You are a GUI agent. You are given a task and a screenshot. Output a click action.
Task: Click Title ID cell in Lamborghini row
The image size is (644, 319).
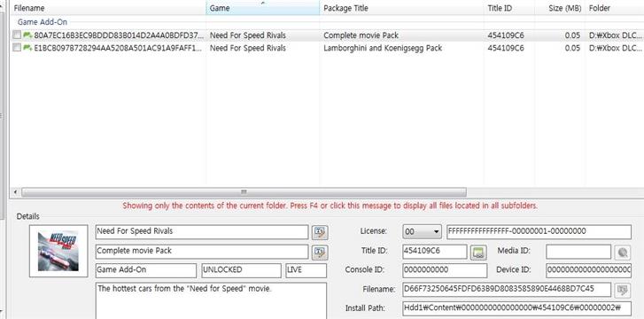506,48
